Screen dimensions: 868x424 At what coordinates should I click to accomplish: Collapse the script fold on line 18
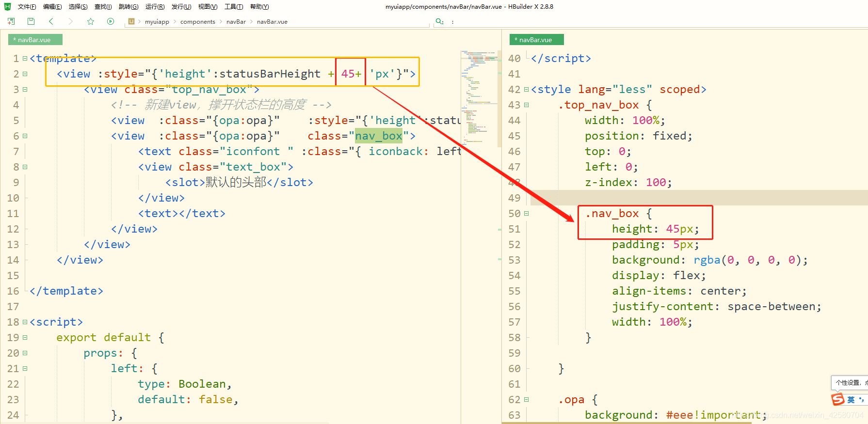(x=25, y=322)
